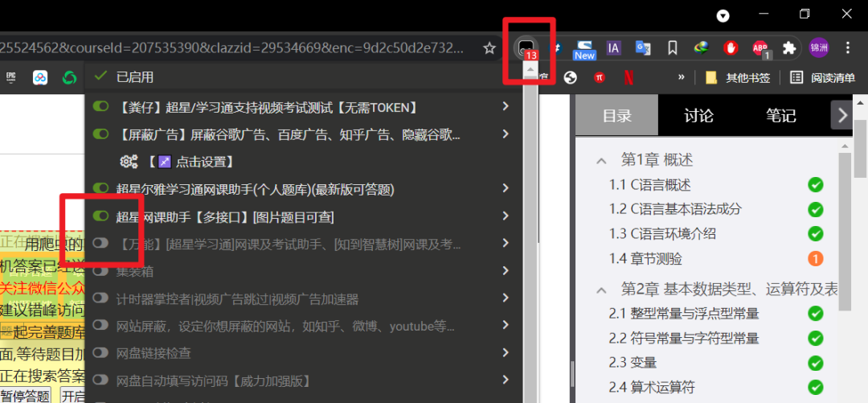Open the 其他书签 bookmarks folder
The image size is (868, 403).
[x=738, y=77]
